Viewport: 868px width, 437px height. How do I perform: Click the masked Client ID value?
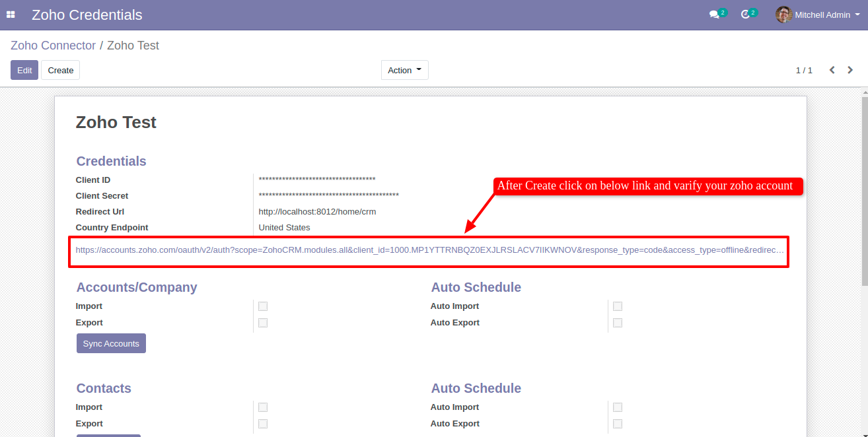(x=317, y=180)
